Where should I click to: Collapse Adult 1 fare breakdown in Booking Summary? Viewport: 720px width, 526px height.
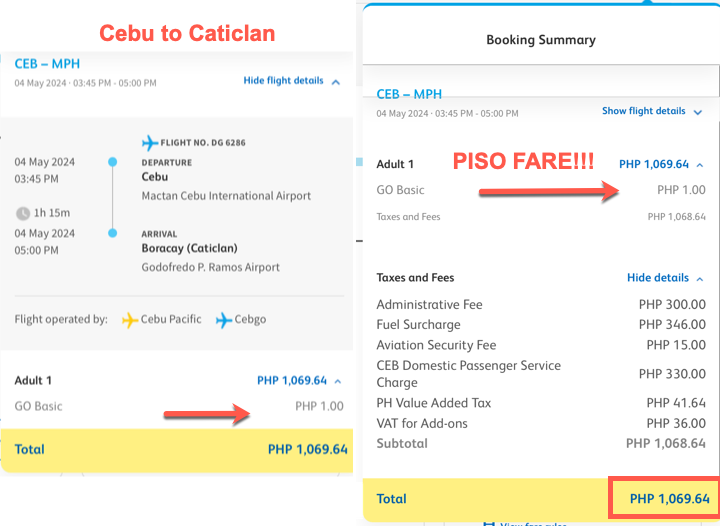tap(699, 165)
